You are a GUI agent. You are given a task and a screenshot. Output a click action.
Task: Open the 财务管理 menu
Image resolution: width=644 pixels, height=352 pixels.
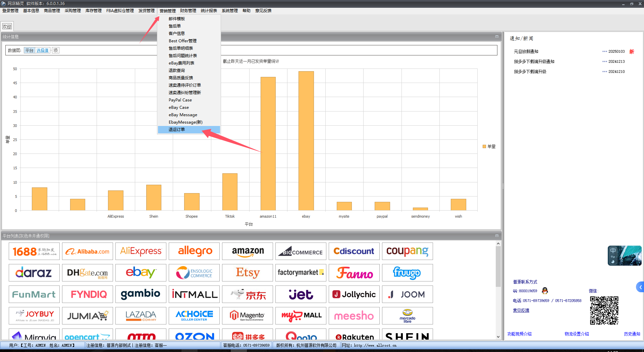(x=188, y=11)
